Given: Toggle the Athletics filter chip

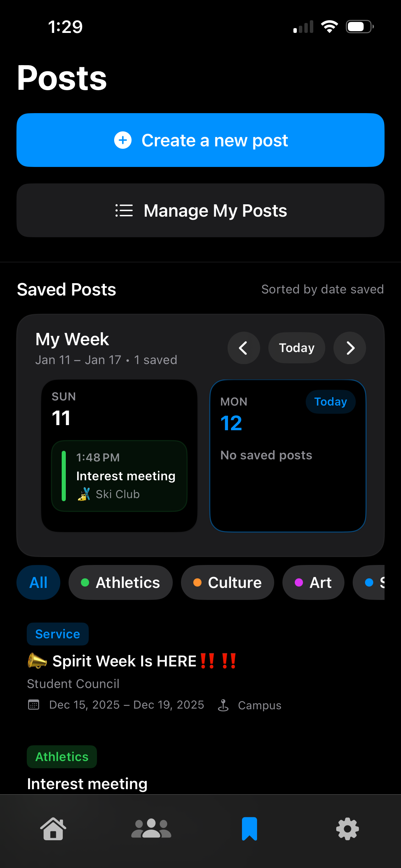Looking at the screenshot, I should (120, 582).
